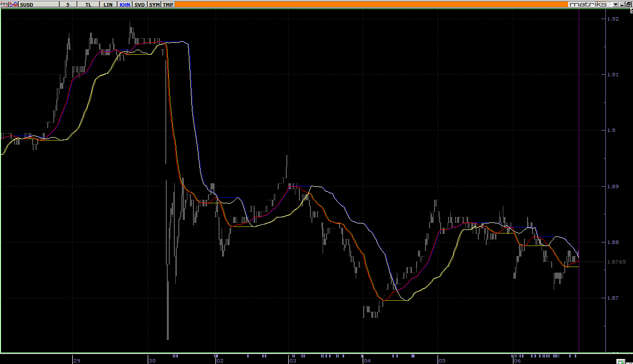Viewport: 633px width, 364px height.
Task: Click the leftmost window icon in the top bar
Action: pos(4,4)
